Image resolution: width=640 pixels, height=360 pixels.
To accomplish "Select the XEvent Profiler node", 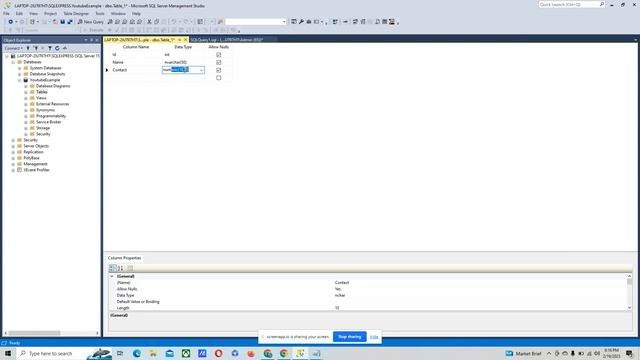I will point(36,170).
